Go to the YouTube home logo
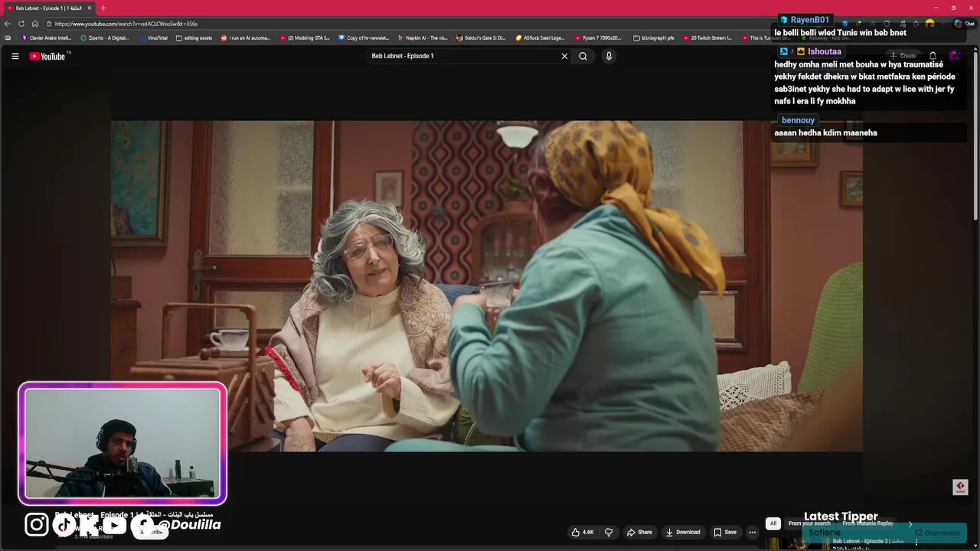The width and height of the screenshot is (980, 551). click(x=49, y=56)
